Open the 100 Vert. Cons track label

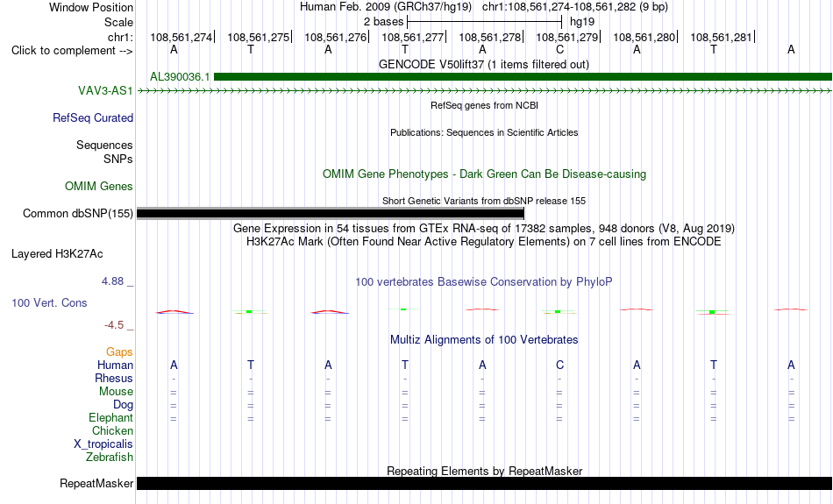(49, 302)
